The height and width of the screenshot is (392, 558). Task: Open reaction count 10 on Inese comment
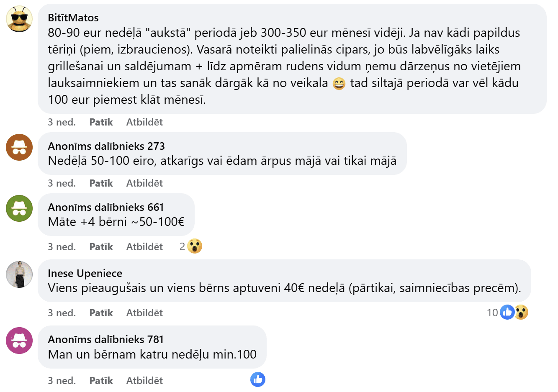pos(492,313)
